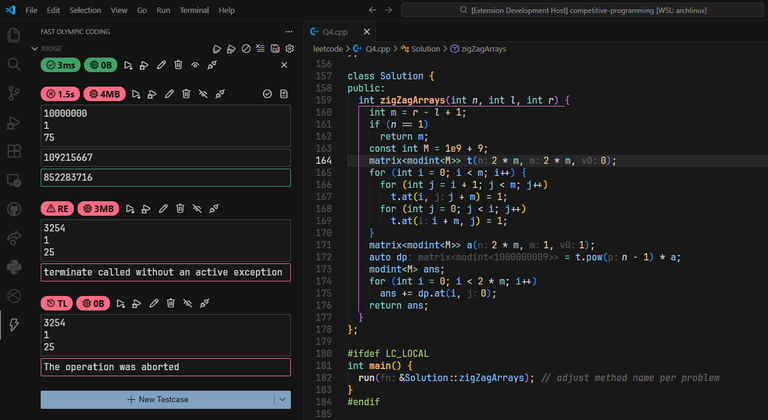
Task: Debug all testcases in Judge header
Action: [x=231, y=49]
